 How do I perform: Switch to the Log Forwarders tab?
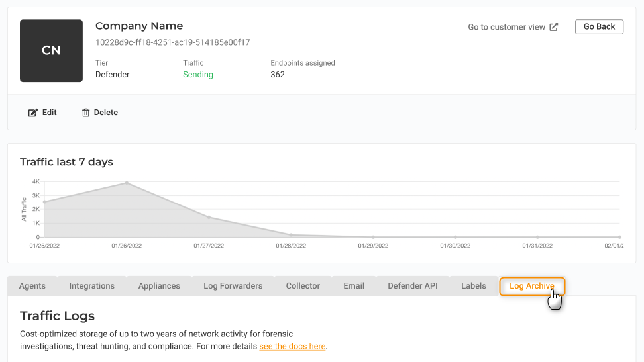tap(233, 286)
